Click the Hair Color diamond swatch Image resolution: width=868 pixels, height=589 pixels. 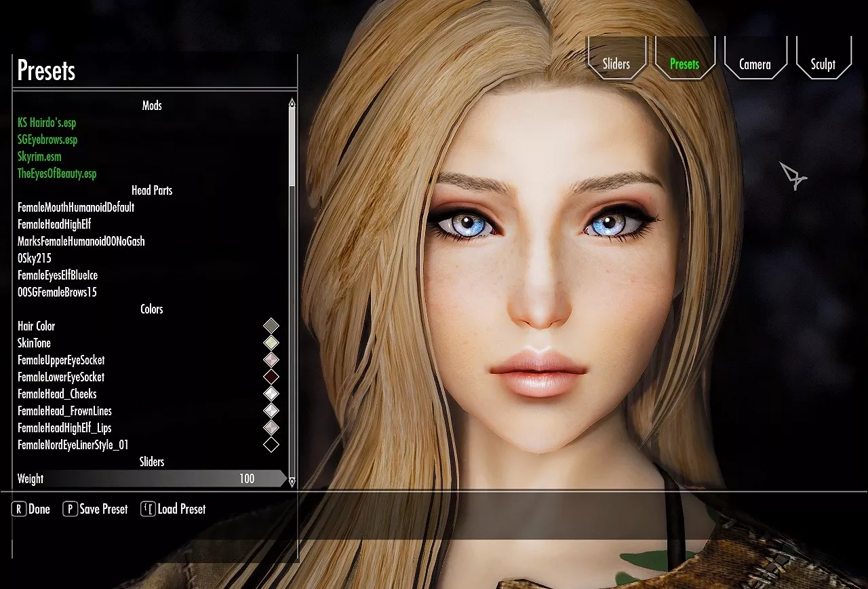coord(271,326)
